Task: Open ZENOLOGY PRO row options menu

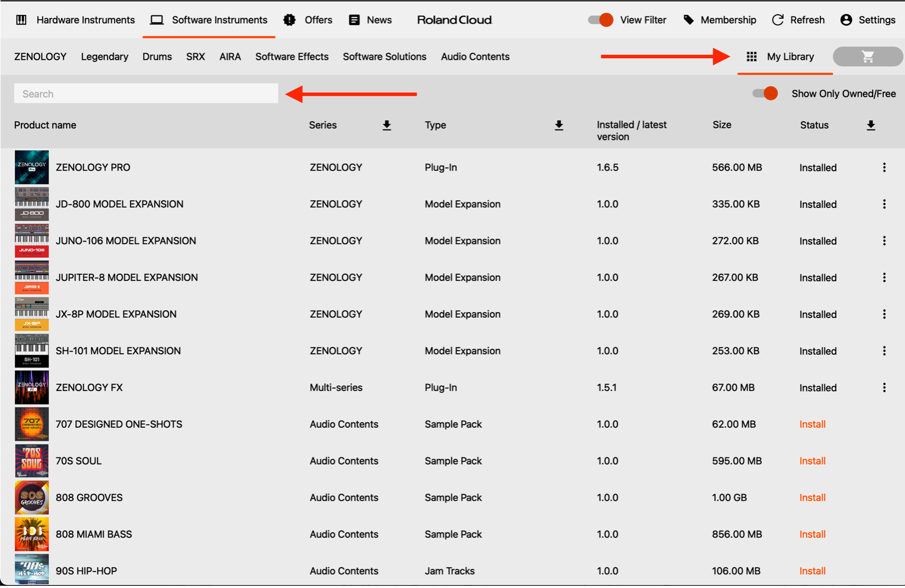Action: coord(885,167)
